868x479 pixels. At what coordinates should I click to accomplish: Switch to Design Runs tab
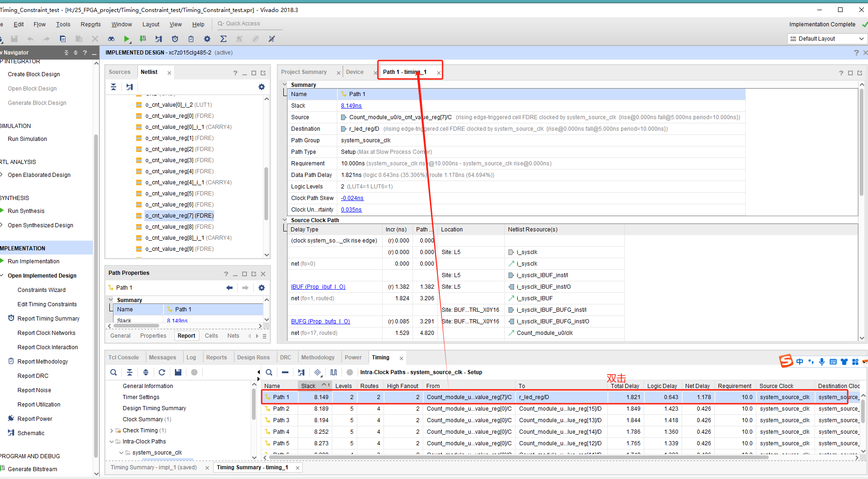[x=253, y=358]
